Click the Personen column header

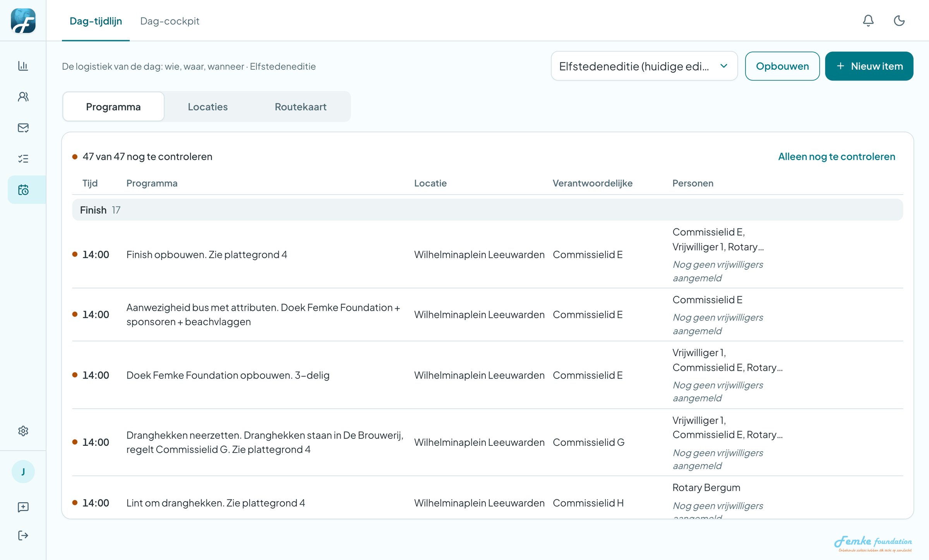693,183
